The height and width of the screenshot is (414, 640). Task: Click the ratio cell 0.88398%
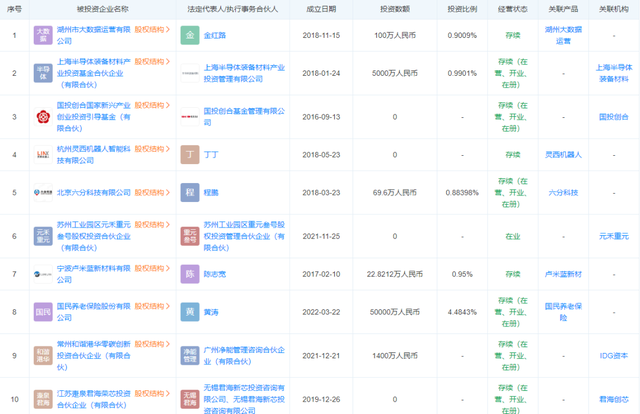462,193
